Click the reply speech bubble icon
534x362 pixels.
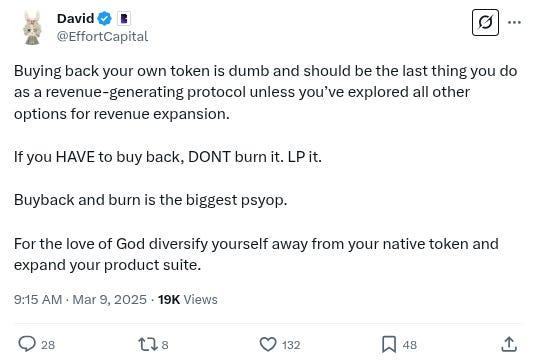click(27, 344)
